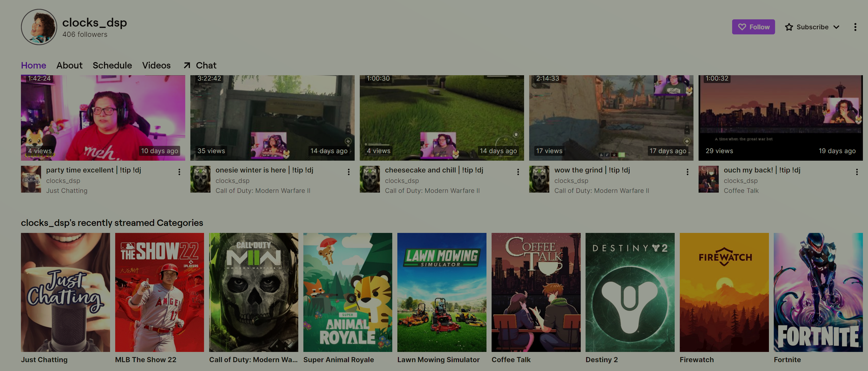Navigate to the Schedule tab
The image size is (868, 371).
112,65
